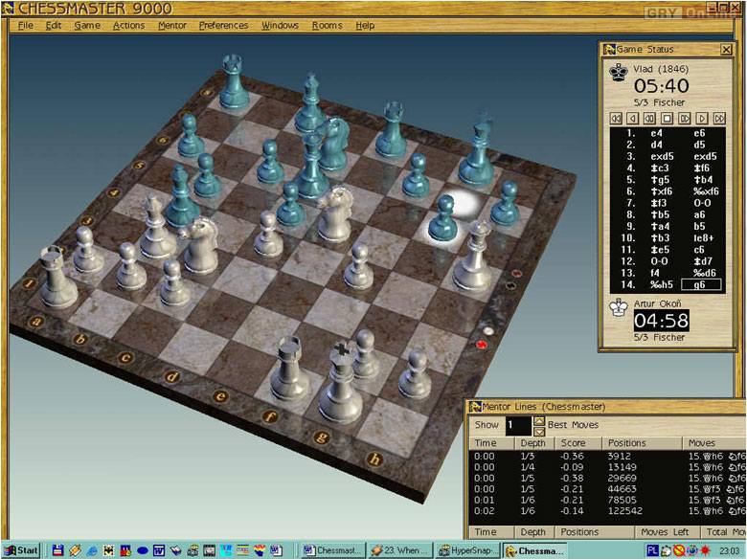
Task: Click the rewind-pause playback button
Action: pyautogui.click(x=650, y=118)
